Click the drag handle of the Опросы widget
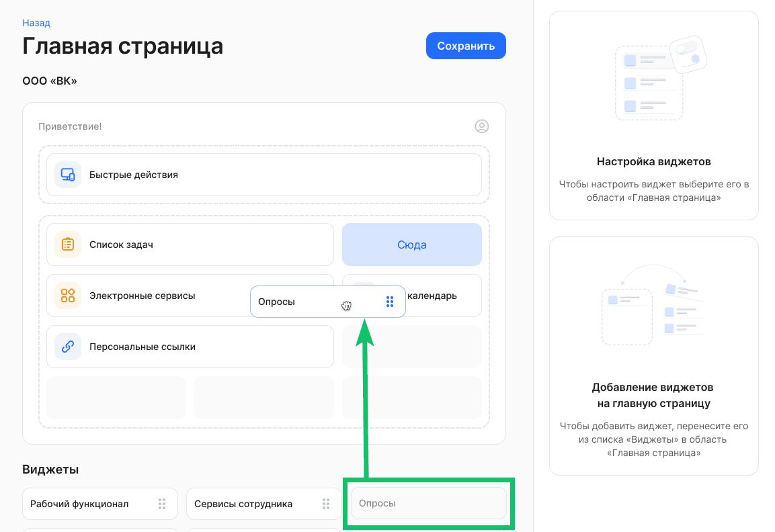The height and width of the screenshot is (532, 775). click(391, 302)
